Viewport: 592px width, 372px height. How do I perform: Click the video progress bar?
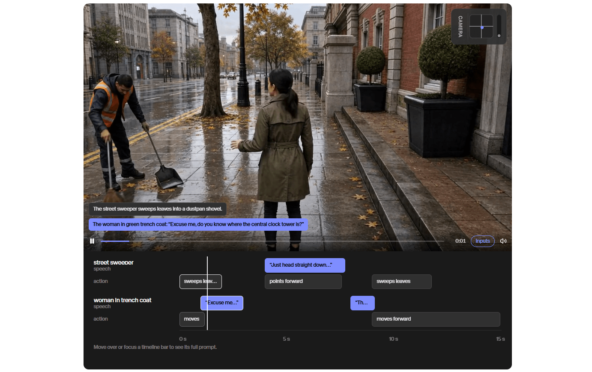pyautogui.click(x=272, y=241)
